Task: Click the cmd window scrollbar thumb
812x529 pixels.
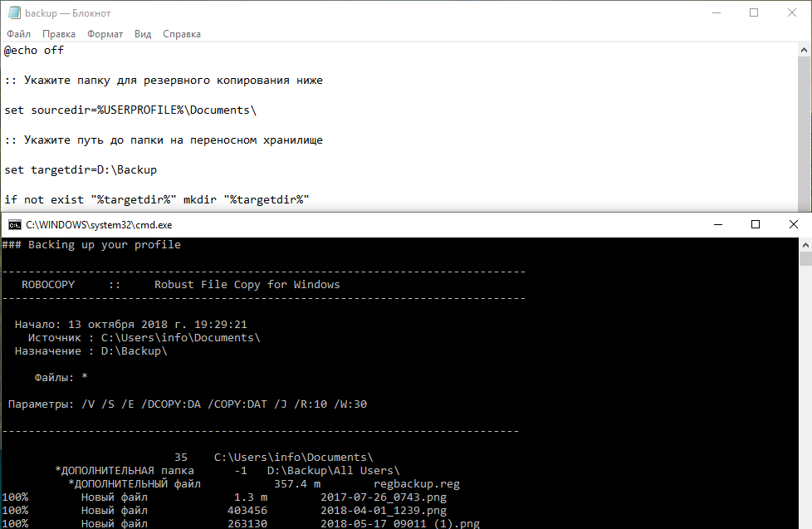Action: [x=805, y=258]
